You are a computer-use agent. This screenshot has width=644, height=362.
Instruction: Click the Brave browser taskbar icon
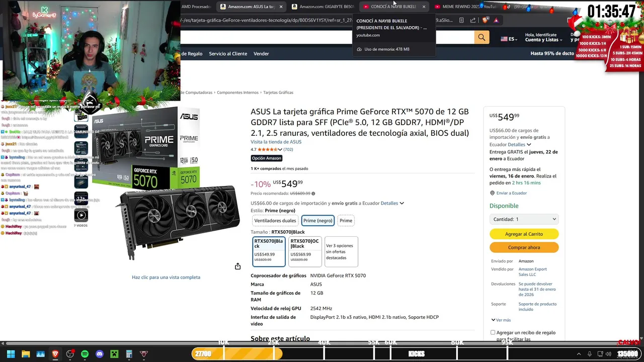coord(55,354)
